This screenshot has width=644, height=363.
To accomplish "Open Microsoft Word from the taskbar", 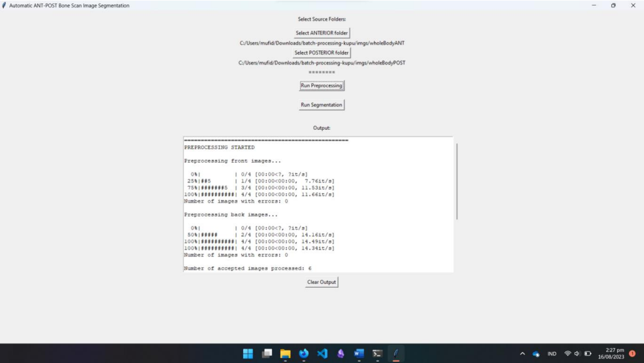I will point(358,354).
